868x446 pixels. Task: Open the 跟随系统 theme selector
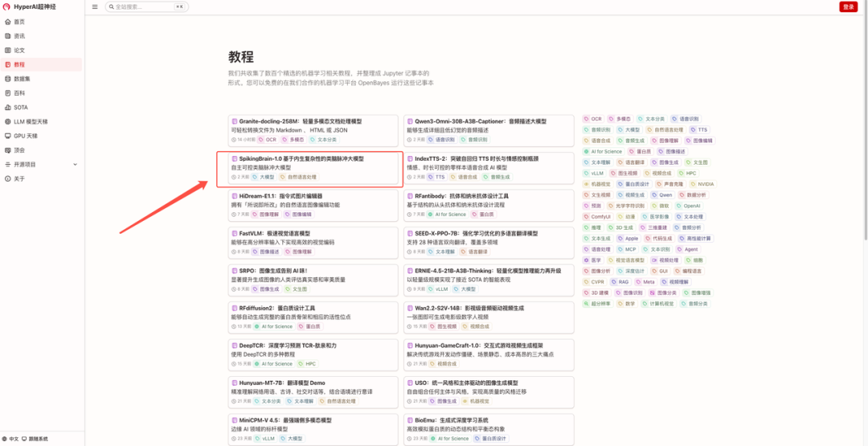tap(36, 439)
